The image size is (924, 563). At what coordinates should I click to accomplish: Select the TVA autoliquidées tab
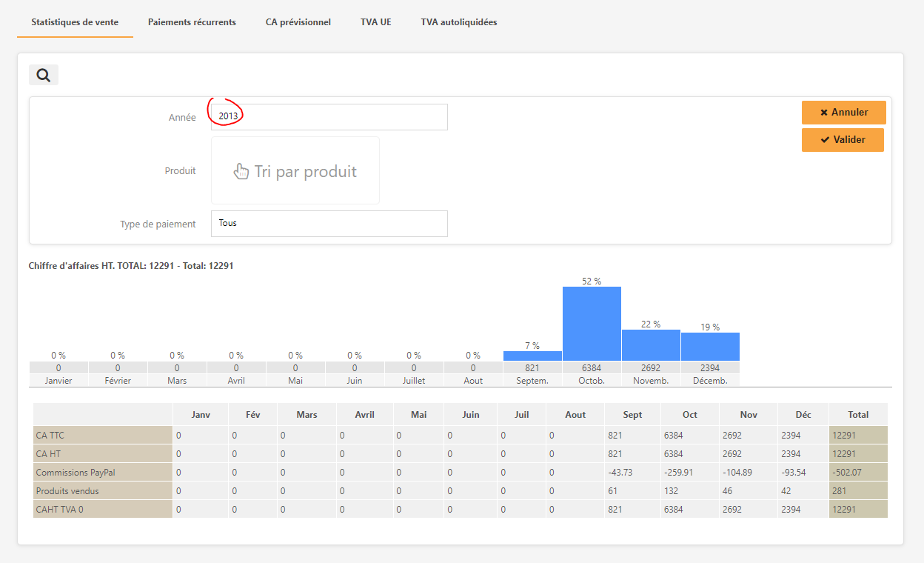pyautogui.click(x=459, y=22)
